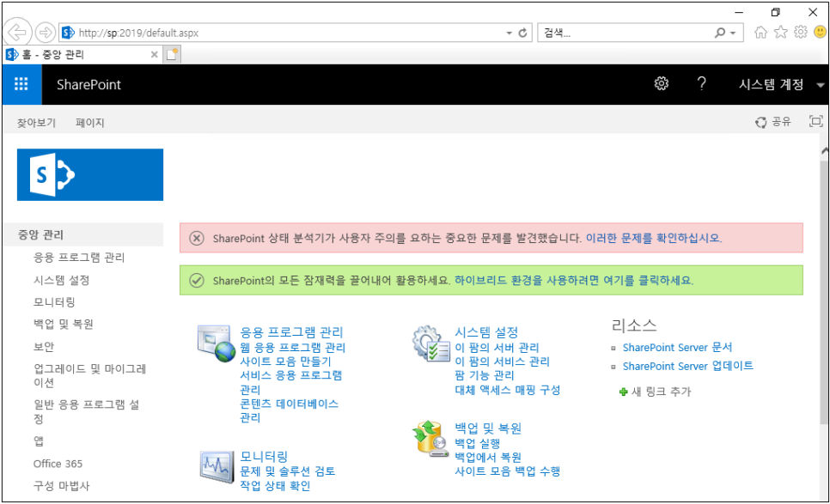Screen dimensions: 830x504
Task: Open 이 팜의 서버 관리 link
Action: tap(497, 348)
